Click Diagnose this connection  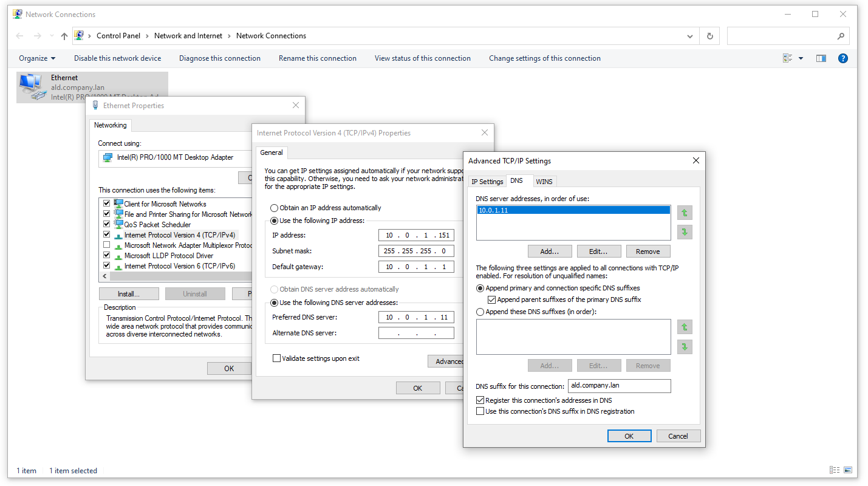pyautogui.click(x=220, y=58)
